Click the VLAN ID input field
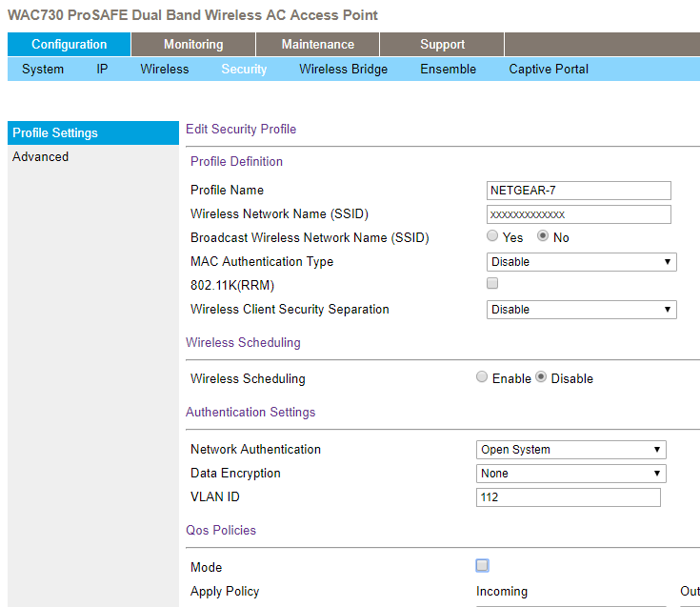Screen dimensions: 700x607 click(x=569, y=497)
